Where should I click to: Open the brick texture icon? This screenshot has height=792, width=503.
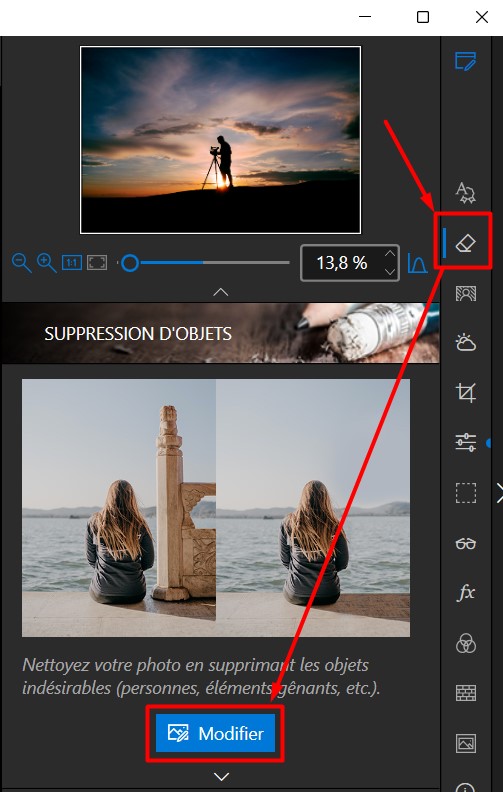click(x=466, y=693)
